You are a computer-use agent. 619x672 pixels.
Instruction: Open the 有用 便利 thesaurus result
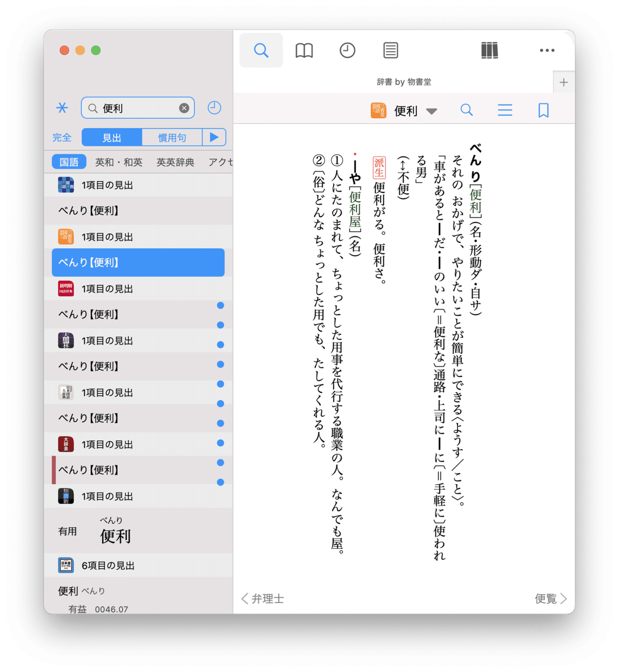tap(138, 531)
